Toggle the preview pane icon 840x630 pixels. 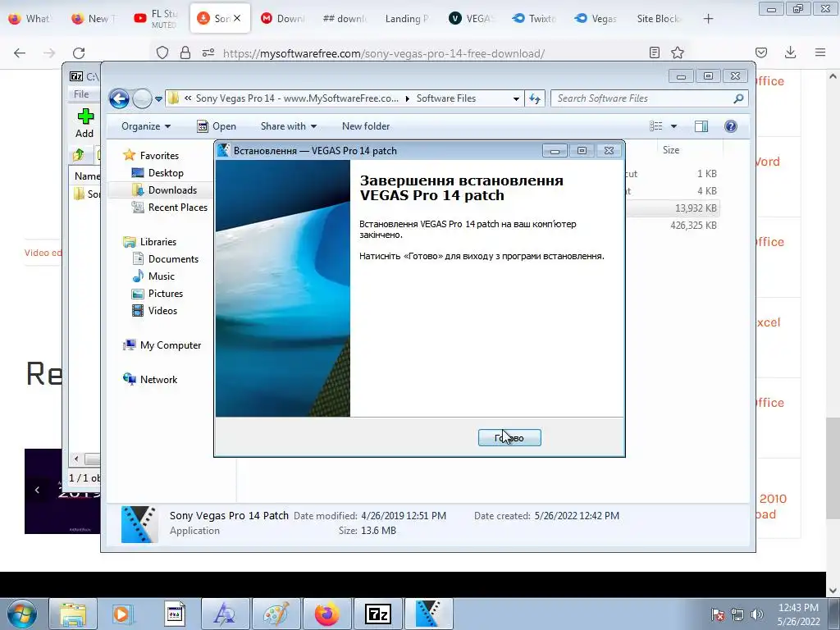pos(701,126)
